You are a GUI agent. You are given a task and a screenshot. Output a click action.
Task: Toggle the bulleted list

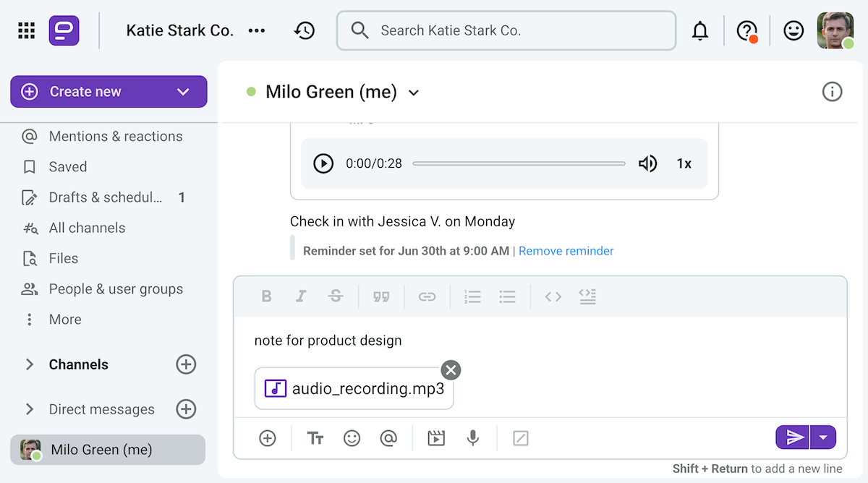508,296
